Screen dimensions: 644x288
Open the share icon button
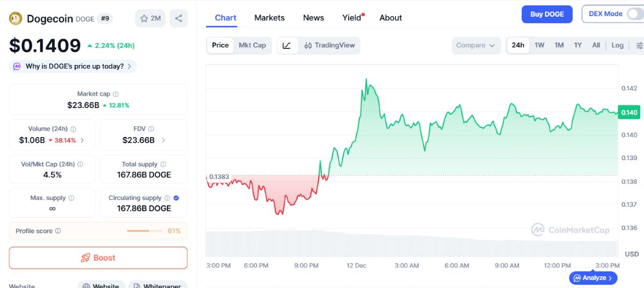coord(179,18)
